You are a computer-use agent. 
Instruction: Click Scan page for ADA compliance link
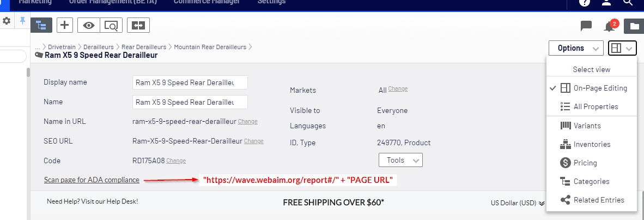92,180
